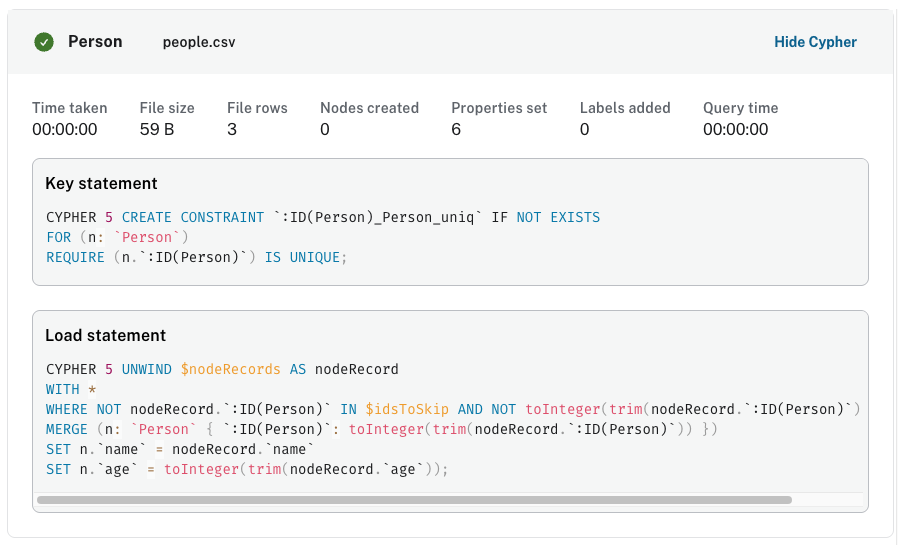This screenshot has height=545, width=898.
Task: Click the Person node header label
Action: [95, 42]
